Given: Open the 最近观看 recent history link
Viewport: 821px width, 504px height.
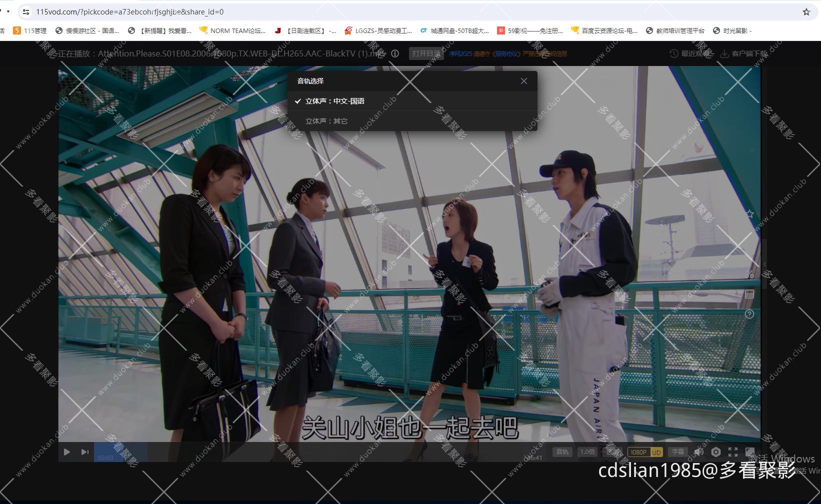Looking at the screenshot, I should [x=690, y=53].
